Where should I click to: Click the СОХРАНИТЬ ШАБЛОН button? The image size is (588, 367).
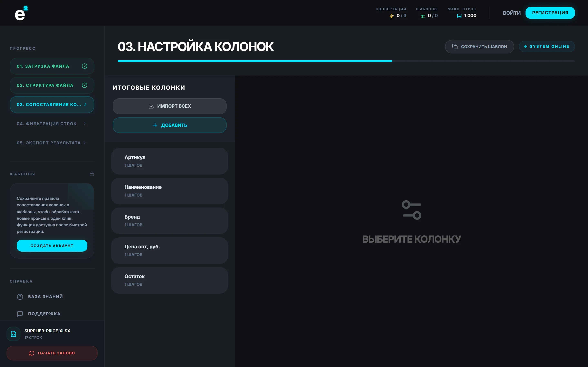coord(479,47)
